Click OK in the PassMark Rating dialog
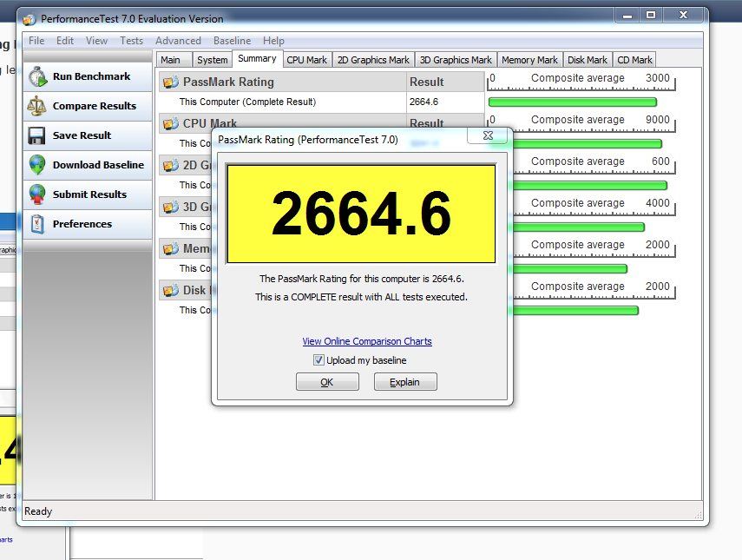Image resolution: width=742 pixels, height=560 pixels. [327, 382]
